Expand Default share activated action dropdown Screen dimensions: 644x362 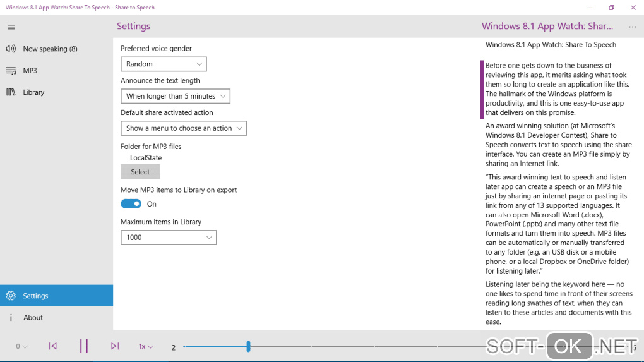tap(184, 128)
